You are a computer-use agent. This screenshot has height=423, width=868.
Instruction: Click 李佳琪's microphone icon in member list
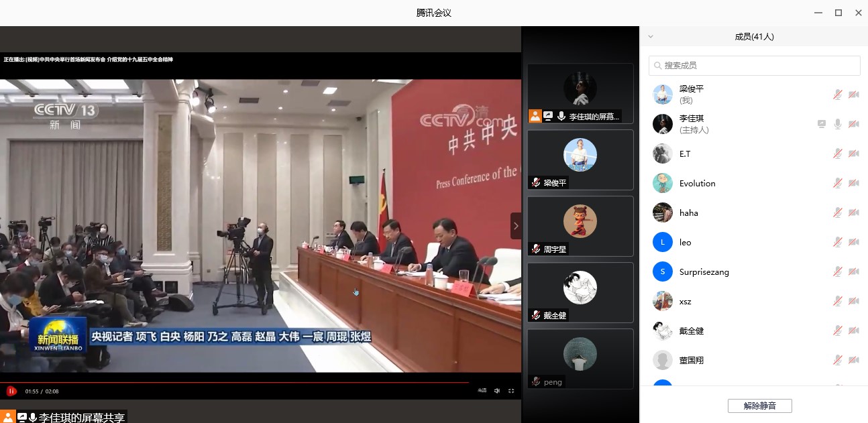point(837,124)
